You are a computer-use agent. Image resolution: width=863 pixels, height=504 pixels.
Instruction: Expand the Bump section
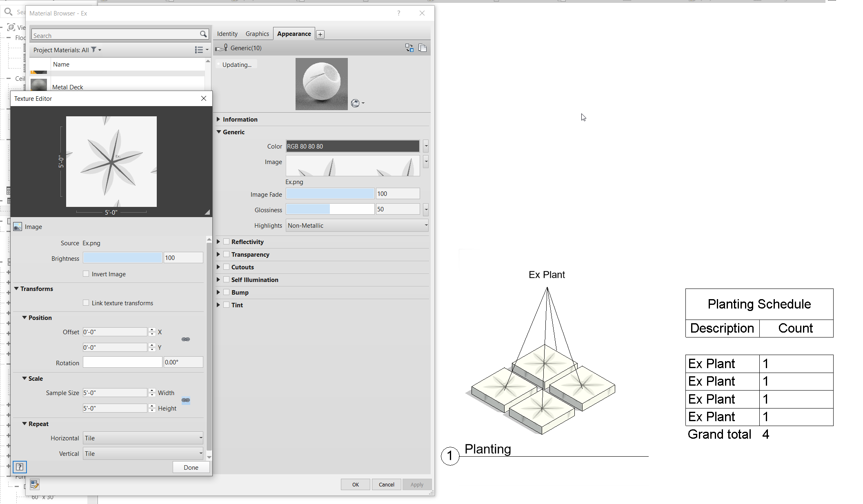tap(219, 292)
